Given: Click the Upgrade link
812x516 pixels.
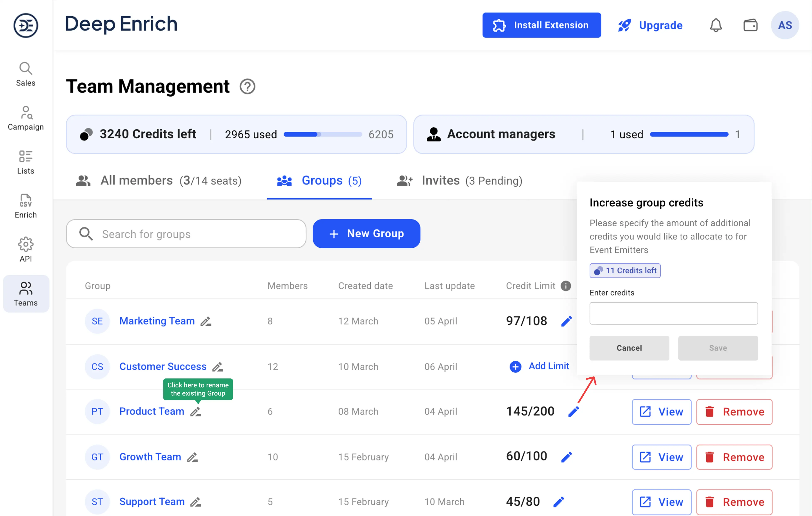Looking at the screenshot, I should click(650, 25).
